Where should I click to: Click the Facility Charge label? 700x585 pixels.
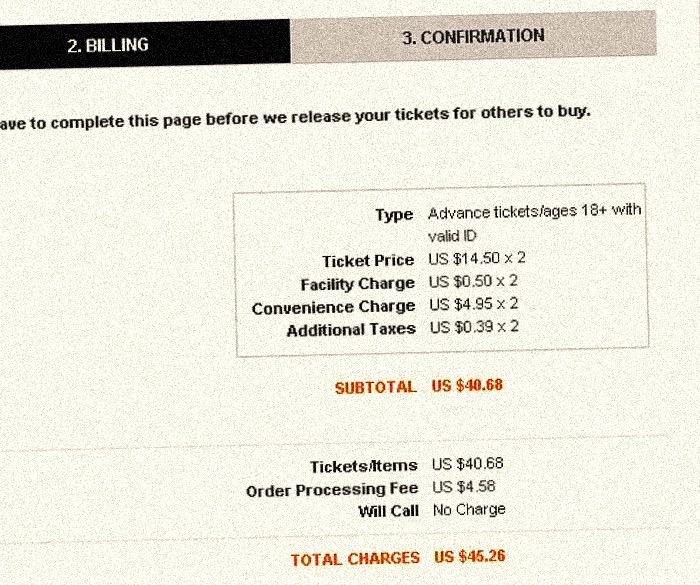tap(358, 284)
